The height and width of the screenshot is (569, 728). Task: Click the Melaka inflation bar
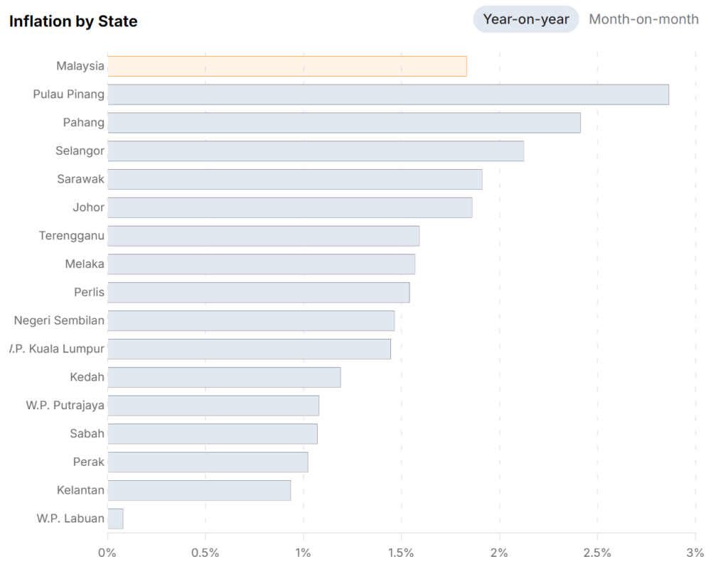[x=262, y=264]
